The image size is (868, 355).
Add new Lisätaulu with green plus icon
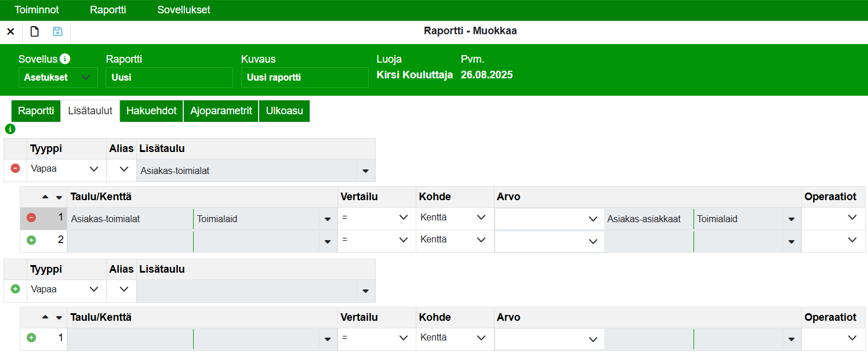pos(15,289)
